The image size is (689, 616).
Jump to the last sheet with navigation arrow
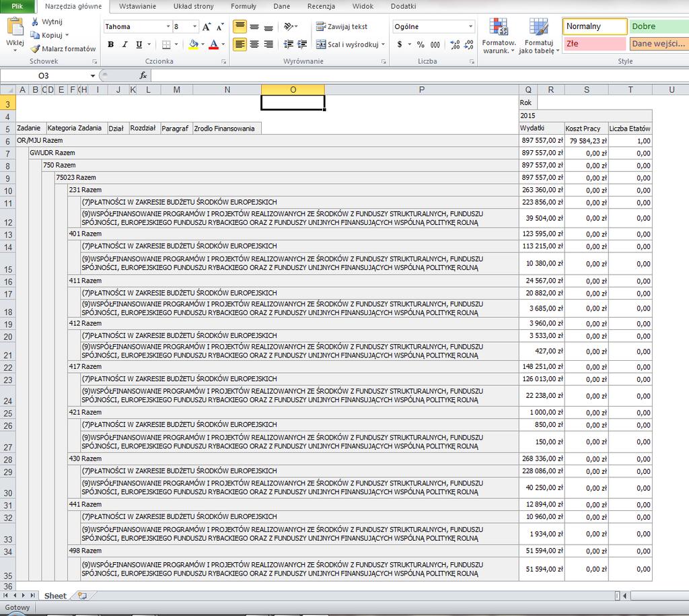point(32,595)
